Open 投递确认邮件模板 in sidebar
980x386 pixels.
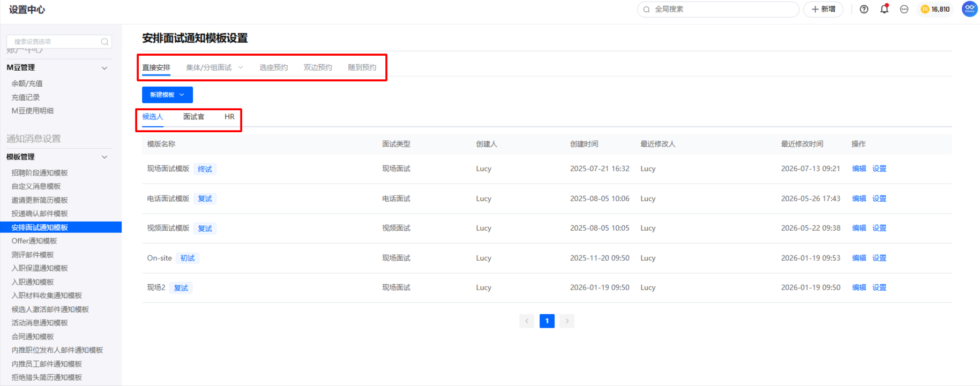40,214
